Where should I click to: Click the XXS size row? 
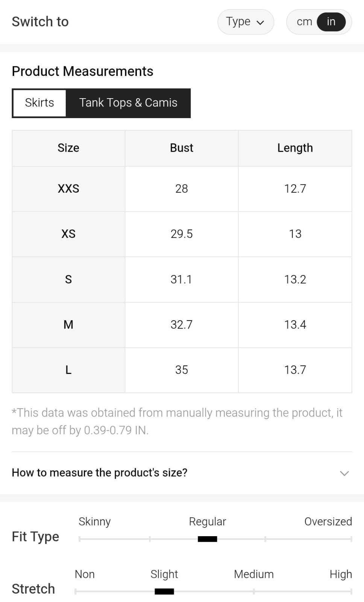pyautogui.click(x=68, y=189)
